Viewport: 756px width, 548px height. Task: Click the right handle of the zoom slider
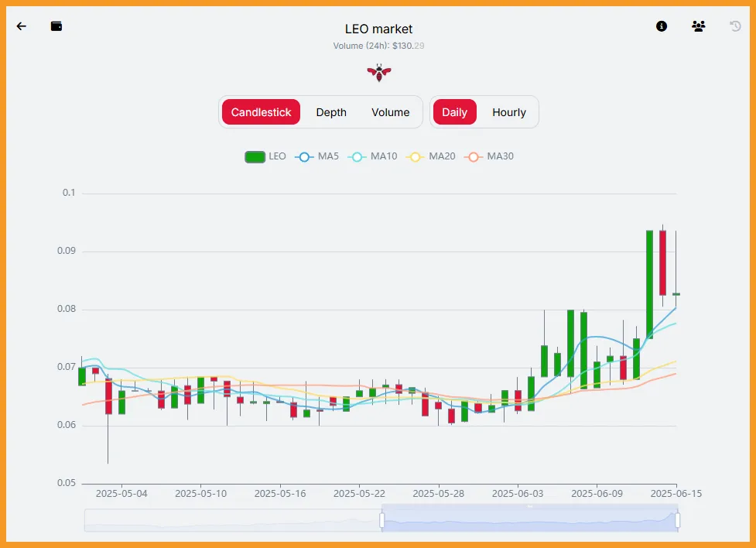coord(677,520)
